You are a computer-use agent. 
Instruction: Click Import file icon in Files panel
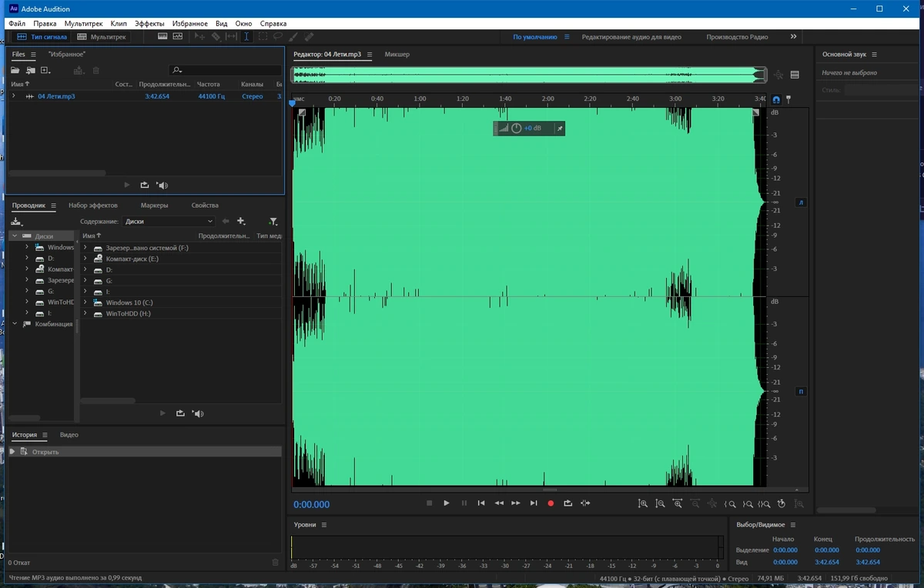[30, 70]
